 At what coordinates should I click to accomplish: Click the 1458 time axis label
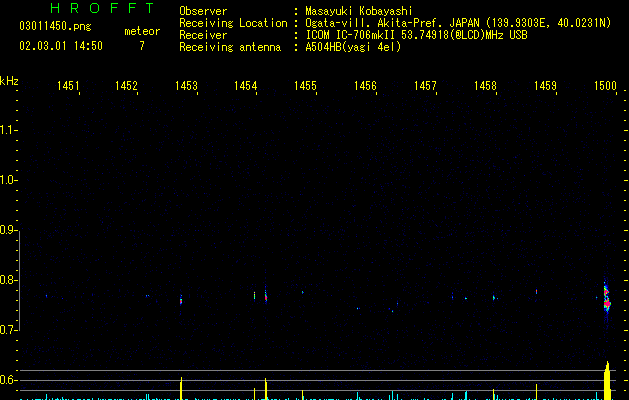pyautogui.click(x=485, y=86)
